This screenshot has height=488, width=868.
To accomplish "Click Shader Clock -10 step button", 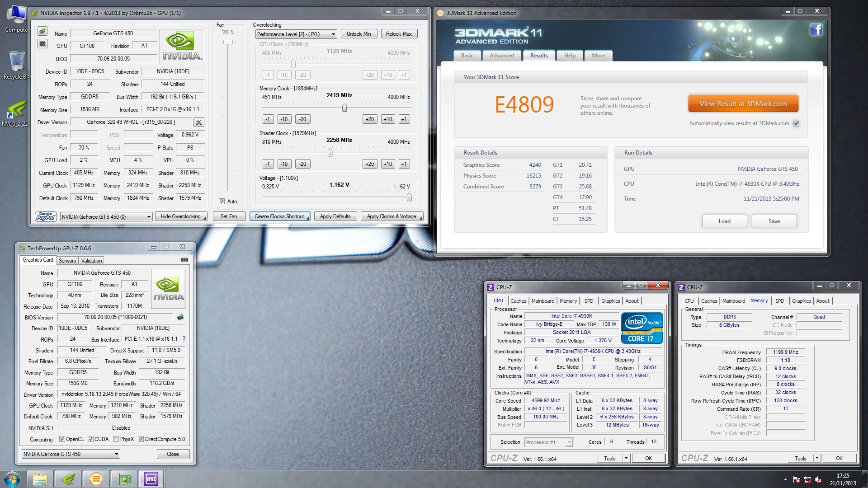I will (x=284, y=164).
